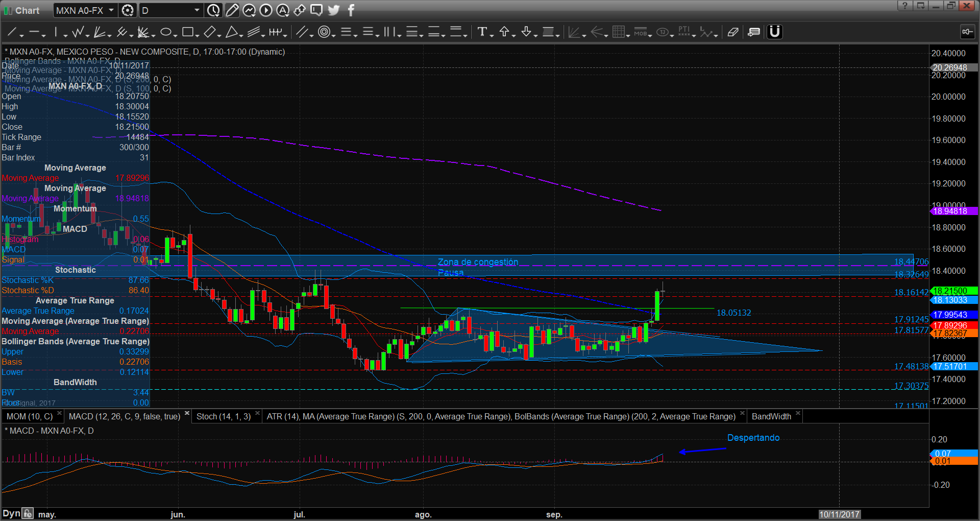Screen dimensions: 980x521
Task: Close the MOM (10, C) tab
Action: tap(59, 413)
